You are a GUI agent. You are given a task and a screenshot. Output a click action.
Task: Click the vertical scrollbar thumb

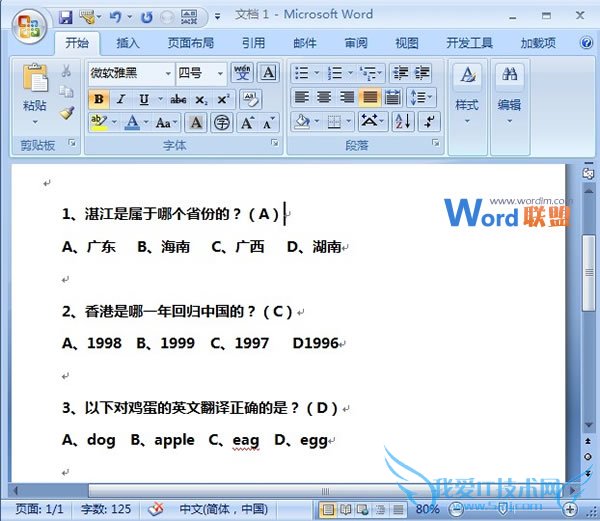(x=589, y=273)
